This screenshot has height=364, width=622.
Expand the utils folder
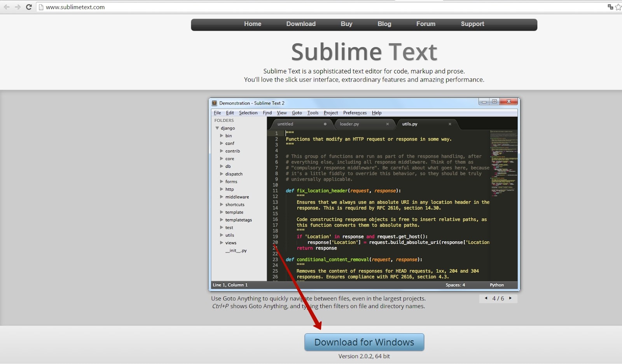tap(222, 235)
